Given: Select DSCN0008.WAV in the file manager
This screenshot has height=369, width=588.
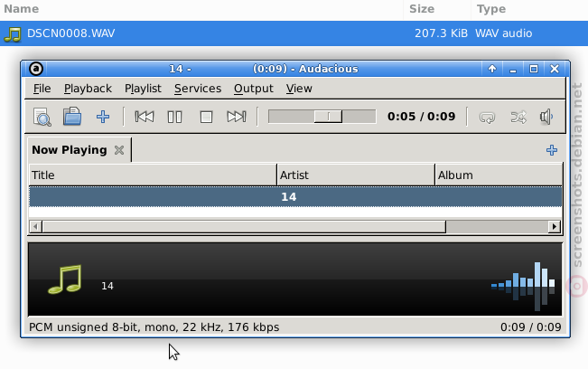Looking at the screenshot, I should point(294,33).
